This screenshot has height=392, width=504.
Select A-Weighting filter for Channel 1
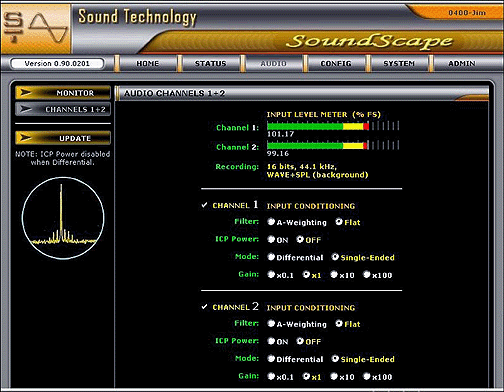pyautogui.click(x=271, y=222)
